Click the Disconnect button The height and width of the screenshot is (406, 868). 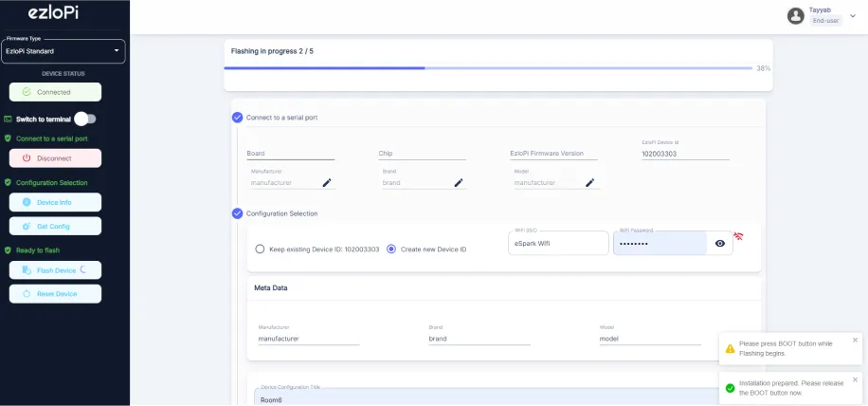[x=55, y=157]
